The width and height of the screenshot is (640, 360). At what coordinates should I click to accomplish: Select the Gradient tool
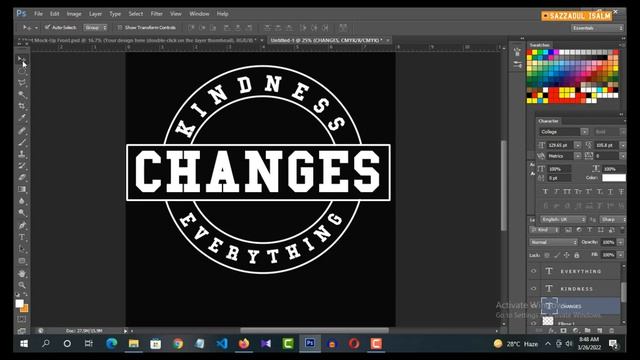pyautogui.click(x=22, y=189)
